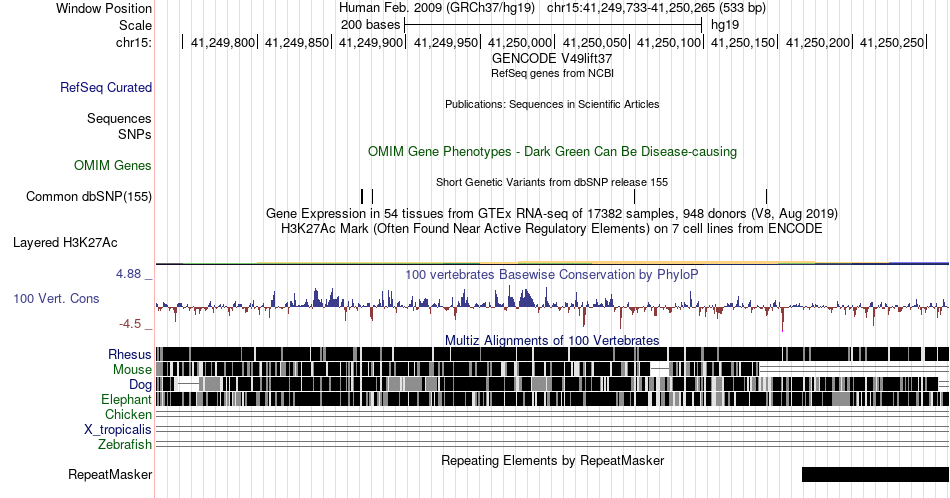Image resolution: width=950 pixels, height=498 pixels.
Task: Click the H3K27Ac Mark track title
Action: (x=552, y=228)
